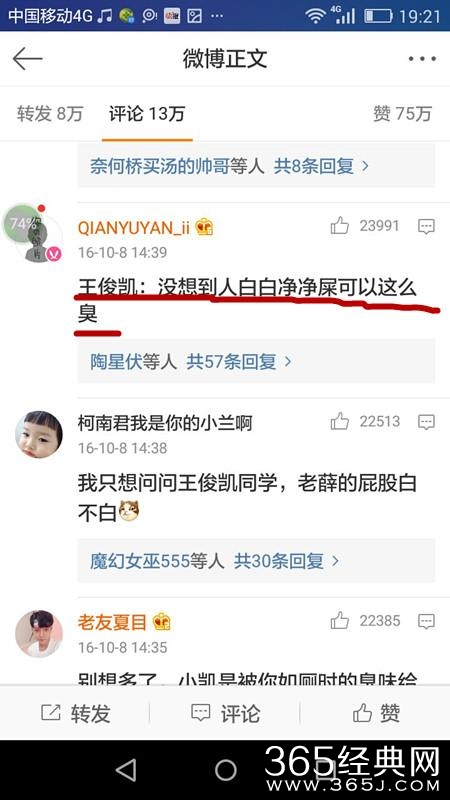Expand 共8条回复 replies
Image resolution: width=450 pixels, height=800 pixels.
tap(321, 166)
